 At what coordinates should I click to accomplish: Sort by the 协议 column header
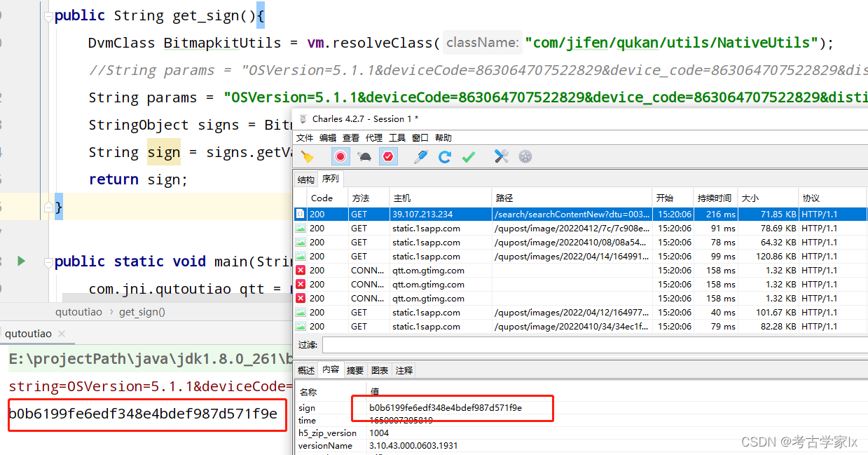[x=833, y=198]
